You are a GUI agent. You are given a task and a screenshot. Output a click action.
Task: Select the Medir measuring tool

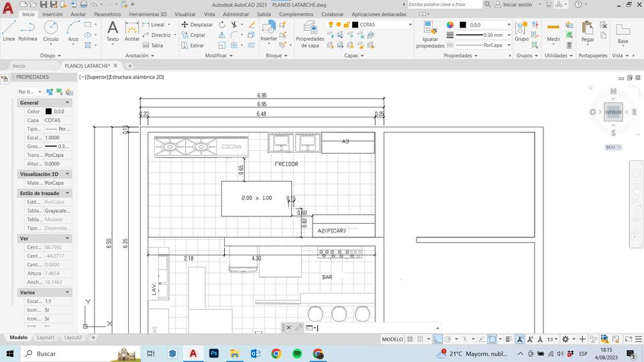click(x=553, y=29)
